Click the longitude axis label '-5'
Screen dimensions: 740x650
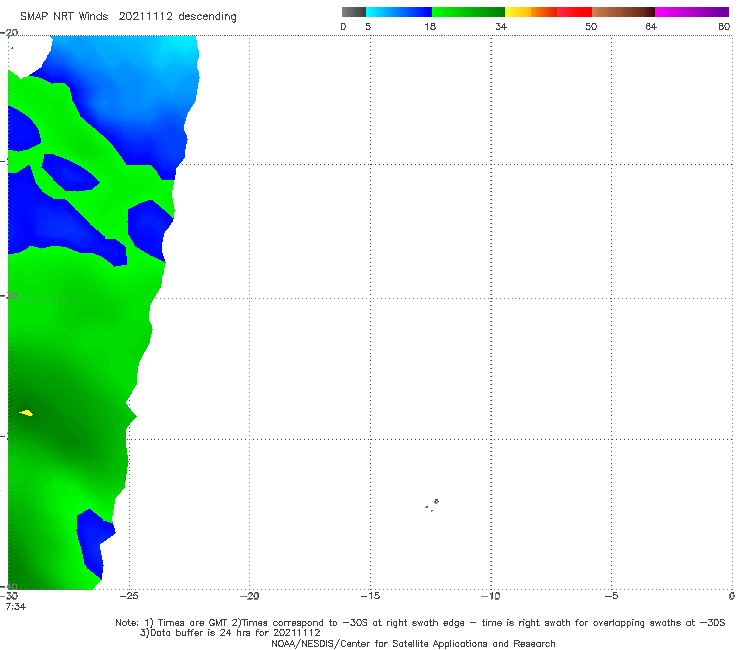tap(612, 596)
